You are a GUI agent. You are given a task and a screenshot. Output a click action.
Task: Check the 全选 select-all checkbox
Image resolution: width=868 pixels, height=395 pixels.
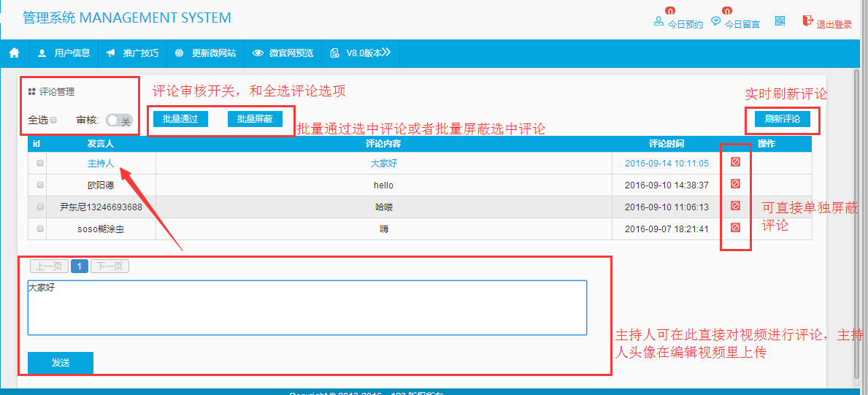[53, 120]
